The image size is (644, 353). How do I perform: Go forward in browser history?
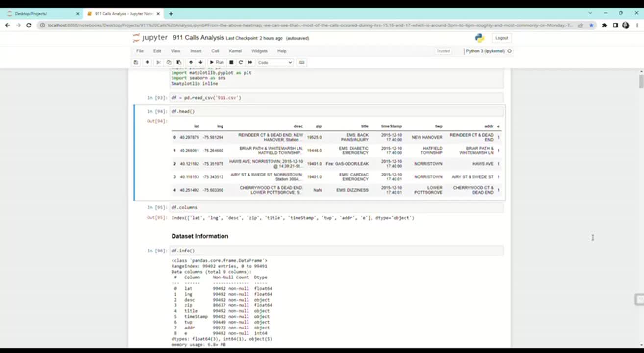coord(18,25)
